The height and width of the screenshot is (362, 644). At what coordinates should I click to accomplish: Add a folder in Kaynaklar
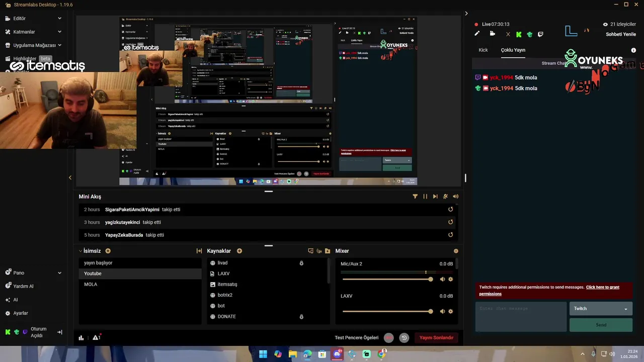pos(328,251)
